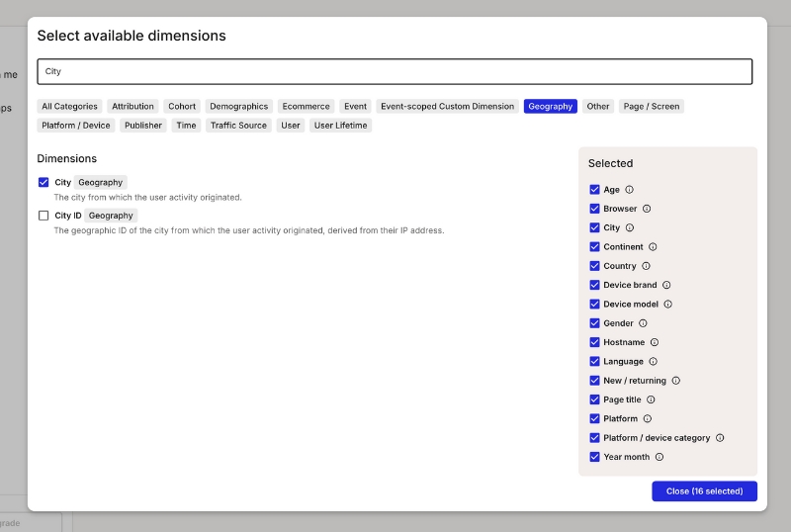Uncheck Device model in Selected panel
Image resolution: width=791 pixels, height=532 pixels.
(595, 305)
